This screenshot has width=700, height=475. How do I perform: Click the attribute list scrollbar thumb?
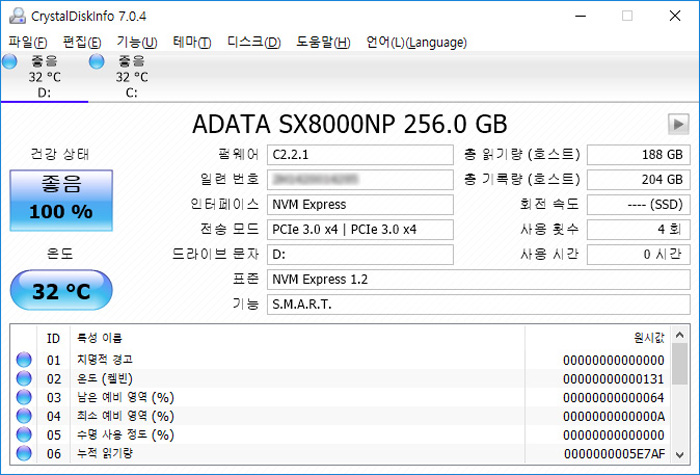(x=680, y=364)
